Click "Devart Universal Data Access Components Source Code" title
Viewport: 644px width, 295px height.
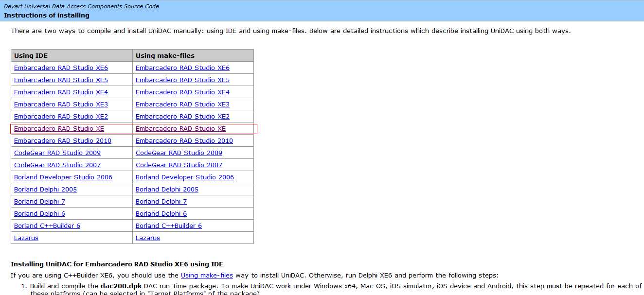click(x=81, y=6)
